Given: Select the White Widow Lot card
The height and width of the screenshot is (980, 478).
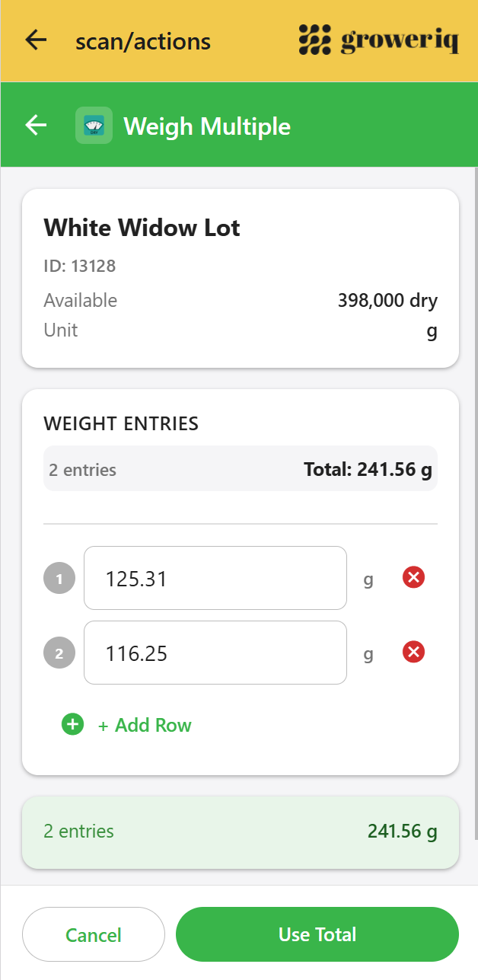Looking at the screenshot, I should [240, 277].
